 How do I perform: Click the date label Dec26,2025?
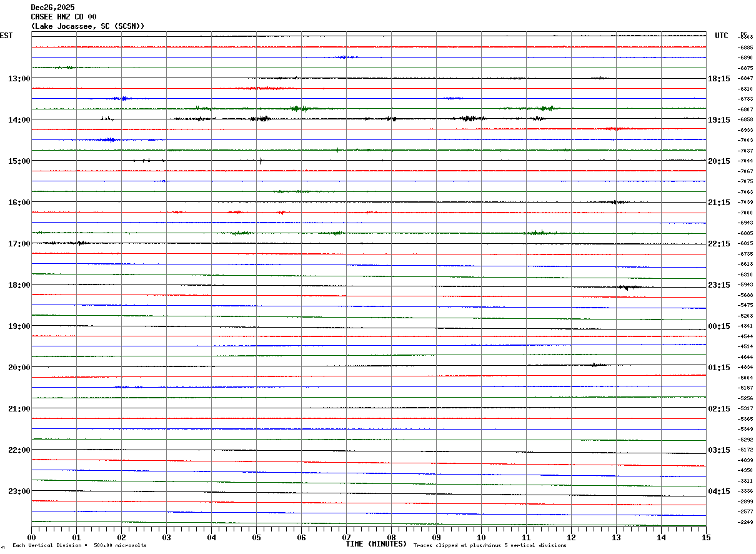point(52,8)
